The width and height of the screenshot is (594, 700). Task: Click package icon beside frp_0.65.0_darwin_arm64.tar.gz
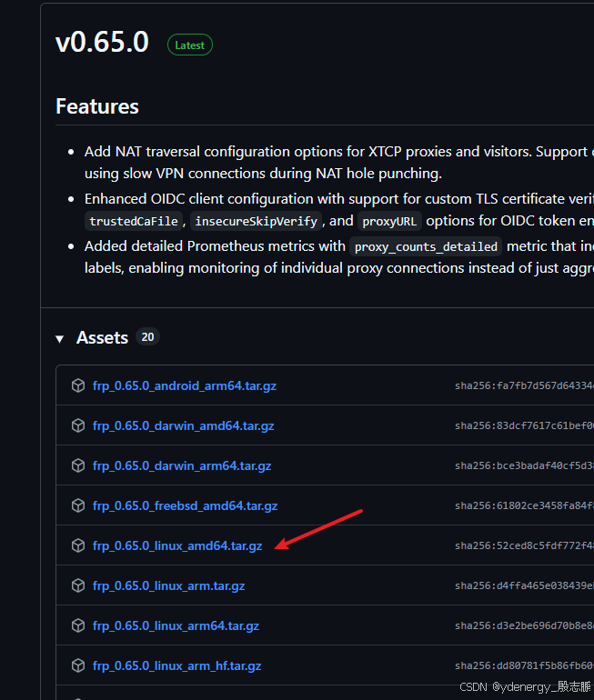(78, 465)
